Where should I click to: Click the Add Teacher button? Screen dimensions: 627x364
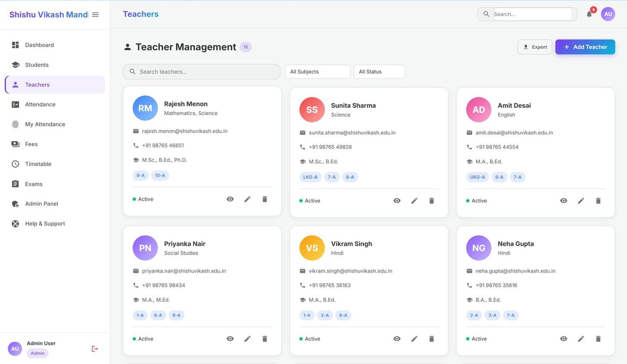click(x=585, y=47)
